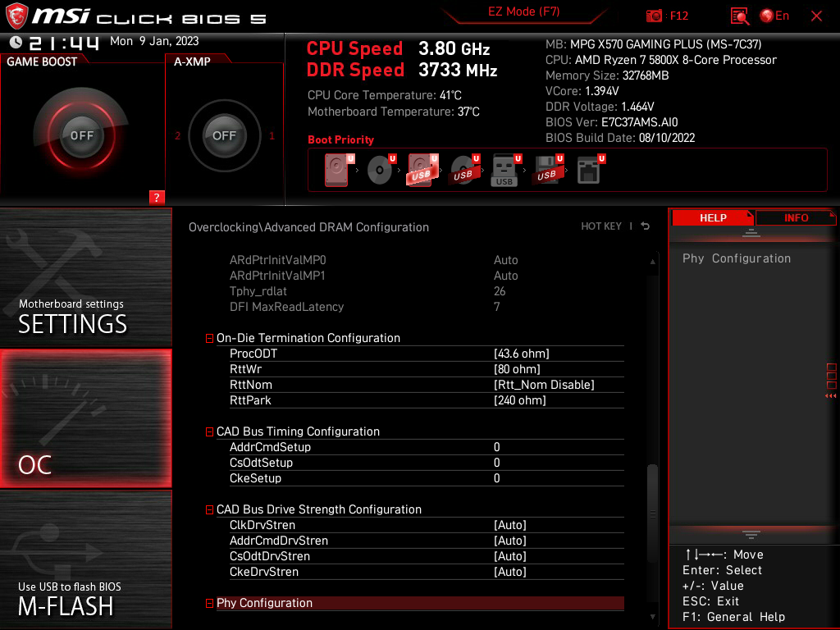Collapse CAD Bus Drive Strength Configuration section
This screenshot has height=630, width=840.
209,509
